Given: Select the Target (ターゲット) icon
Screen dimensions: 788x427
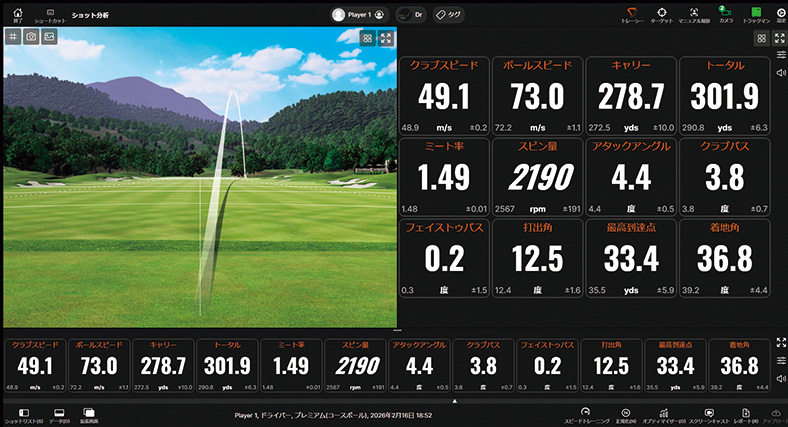Looking at the screenshot, I should (x=661, y=14).
